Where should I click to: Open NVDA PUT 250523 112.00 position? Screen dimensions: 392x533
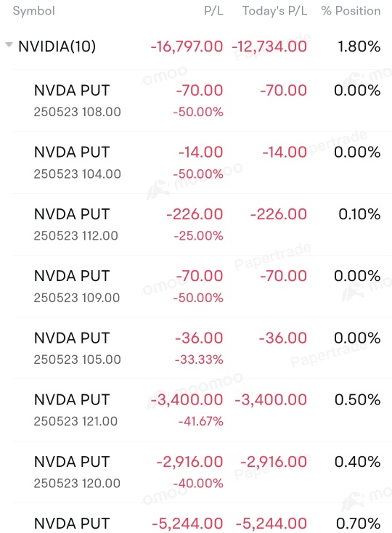[x=202, y=224]
